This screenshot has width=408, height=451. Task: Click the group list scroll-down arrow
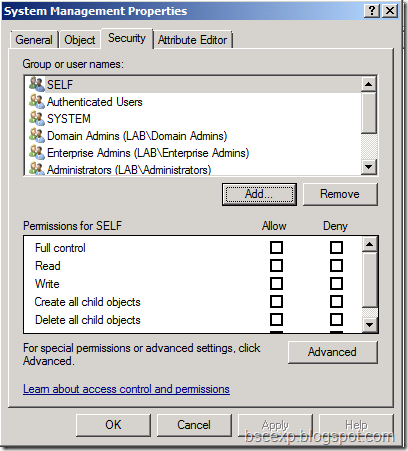(x=369, y=167)
